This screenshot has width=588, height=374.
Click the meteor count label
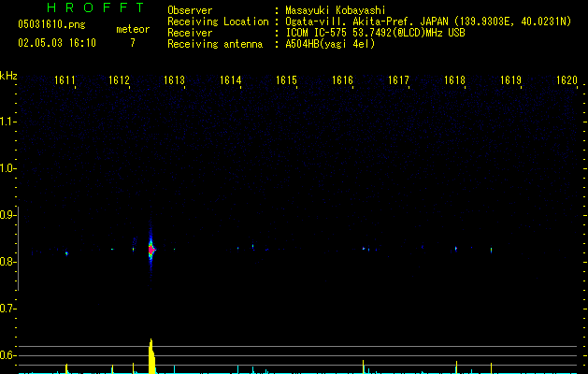(133, 29)
